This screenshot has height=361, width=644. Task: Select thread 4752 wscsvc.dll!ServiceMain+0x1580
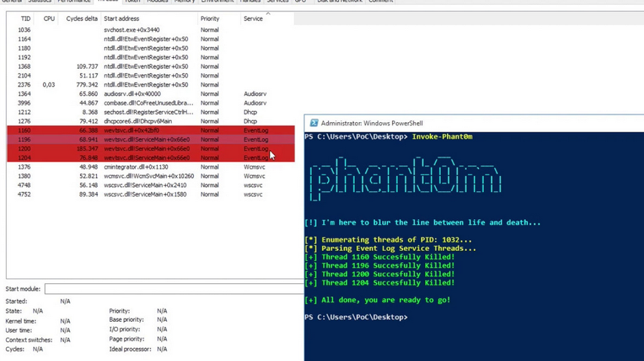(151, 194)
